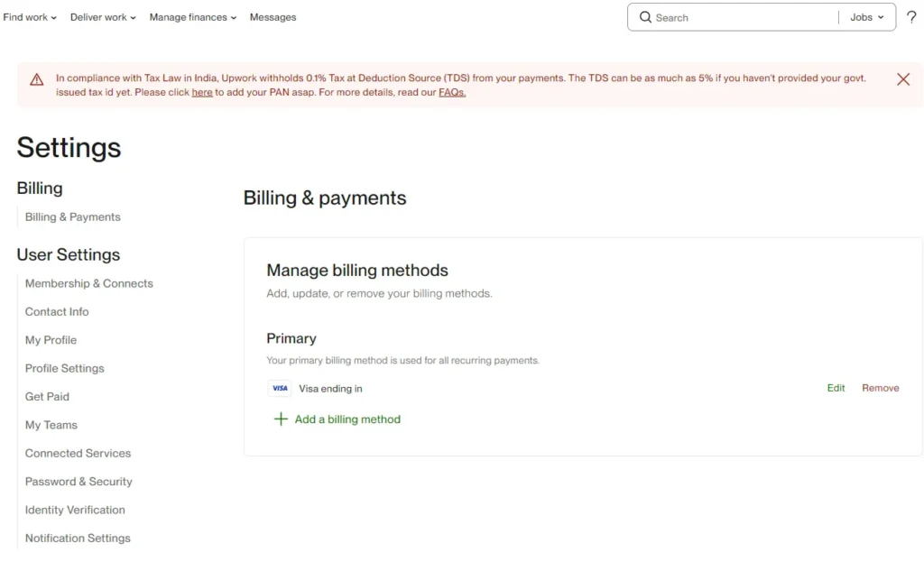Click the primary billing method description text

(x=402, y=360)
